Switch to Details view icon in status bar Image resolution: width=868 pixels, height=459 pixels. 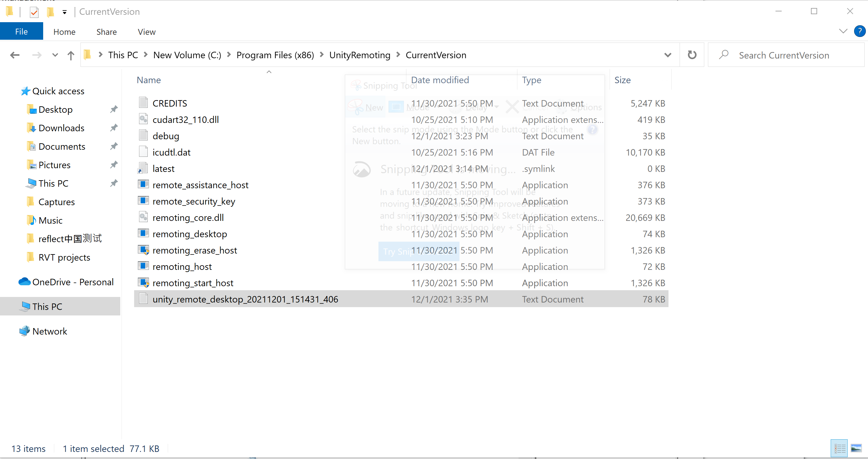click(x=839, y=448)
